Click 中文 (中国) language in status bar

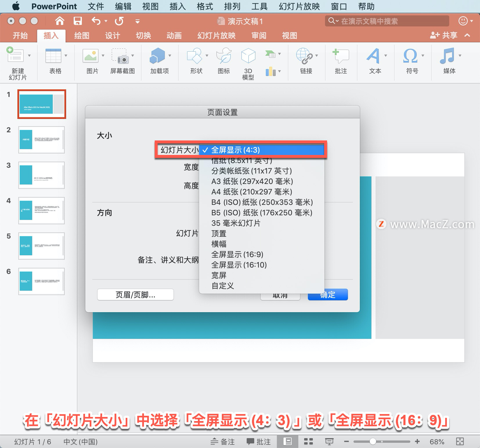tap(80, 442)
